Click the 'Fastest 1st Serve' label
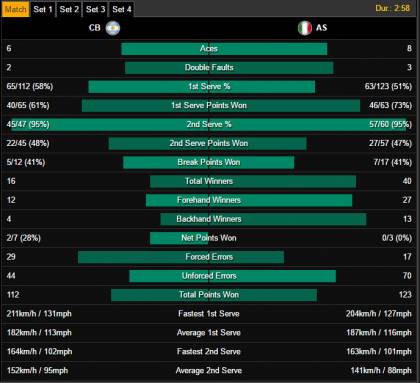This screenshot has width=420, height=383. (x=209, y=314)
